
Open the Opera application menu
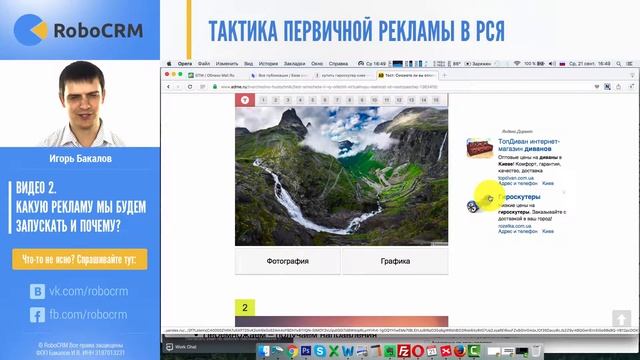pos(184,64)
